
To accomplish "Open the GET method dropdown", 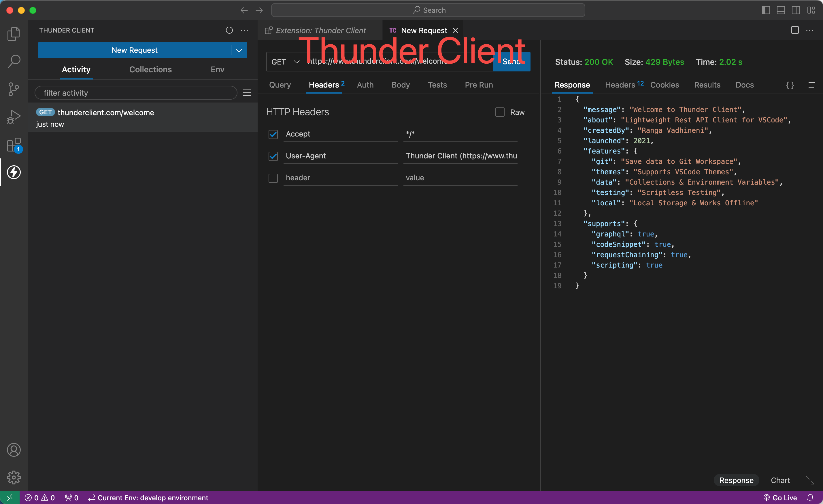I will coord(285,62).
